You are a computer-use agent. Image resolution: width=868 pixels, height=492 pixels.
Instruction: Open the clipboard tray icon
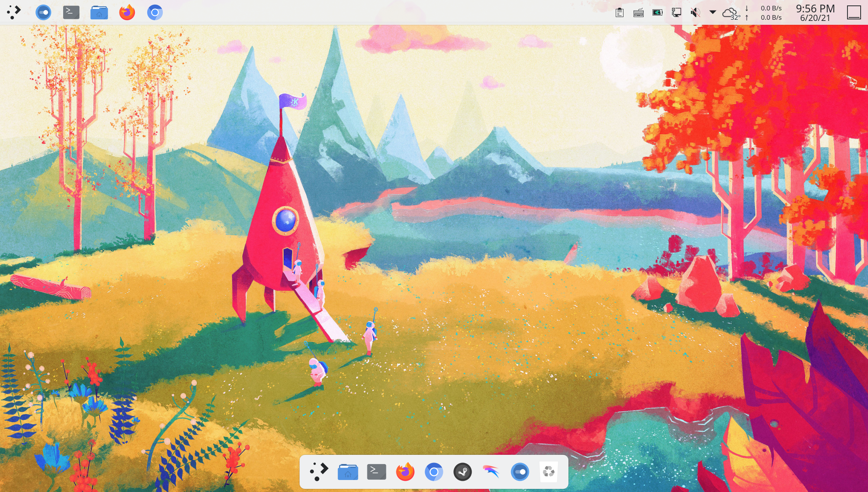click(x=620, y=12)
